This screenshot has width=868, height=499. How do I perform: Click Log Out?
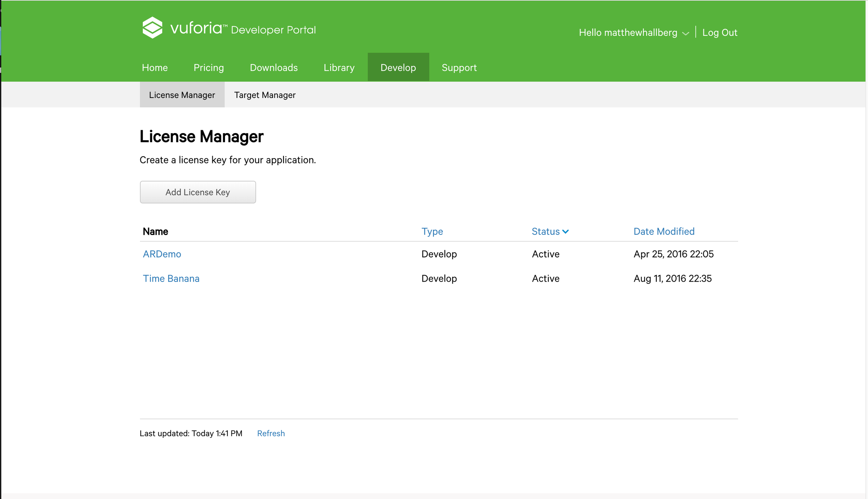pos(719,33)
